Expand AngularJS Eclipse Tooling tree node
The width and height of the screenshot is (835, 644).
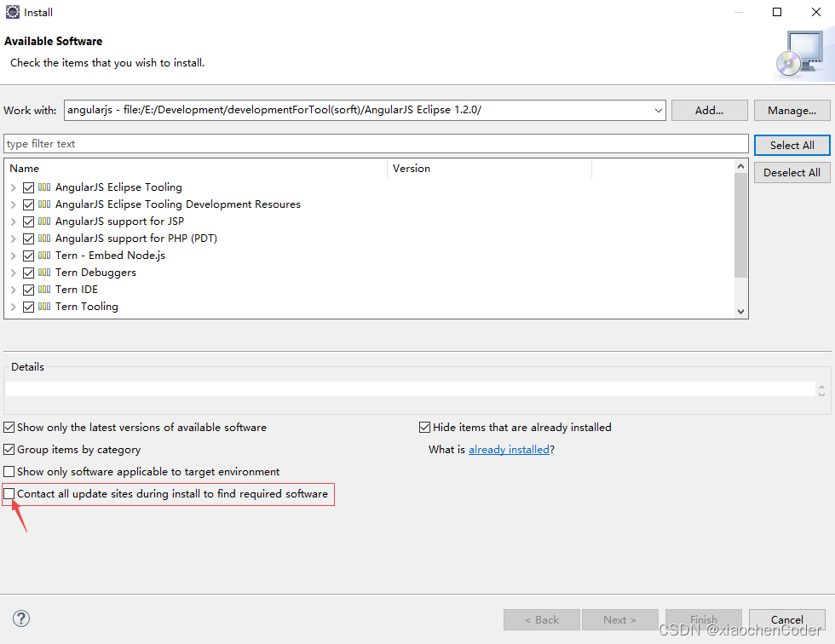pos(14,188)
